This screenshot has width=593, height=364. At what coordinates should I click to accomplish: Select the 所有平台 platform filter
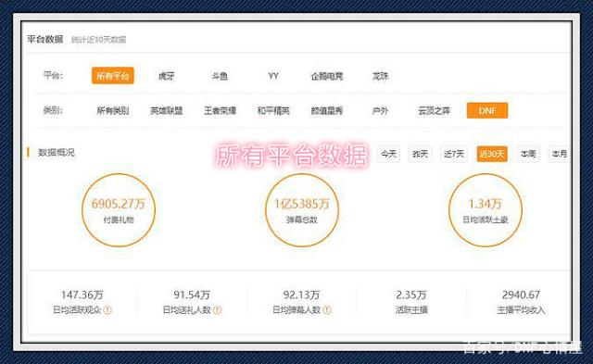coord(113,76)
